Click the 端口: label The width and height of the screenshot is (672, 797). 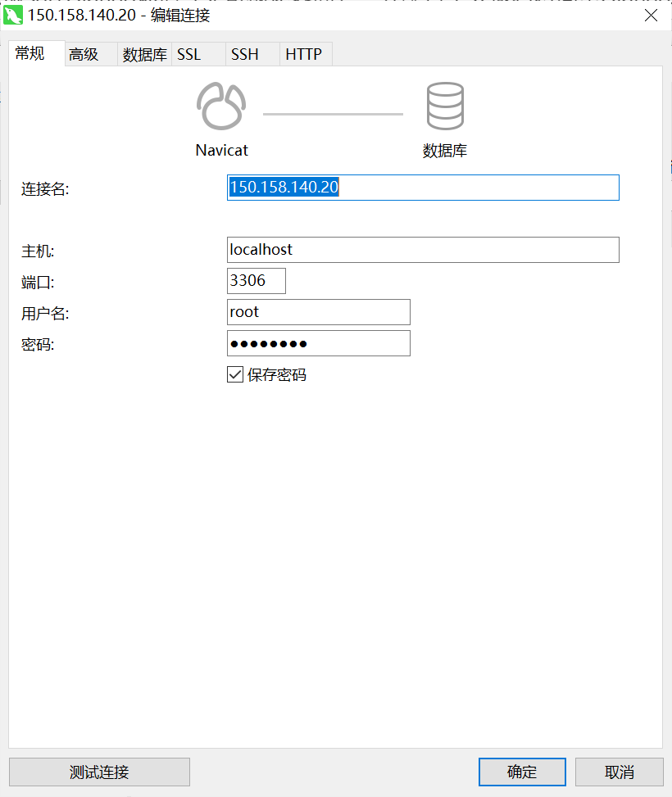click(x=38, y=282)
